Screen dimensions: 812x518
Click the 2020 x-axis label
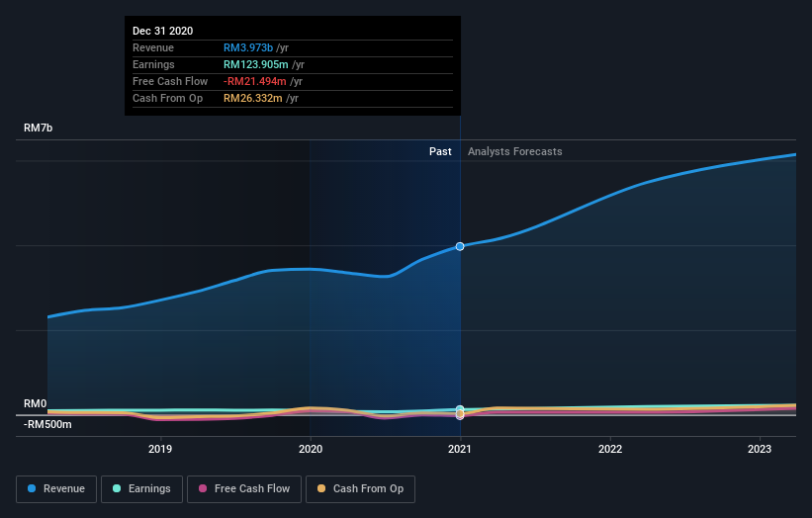(x=311, y=449)
